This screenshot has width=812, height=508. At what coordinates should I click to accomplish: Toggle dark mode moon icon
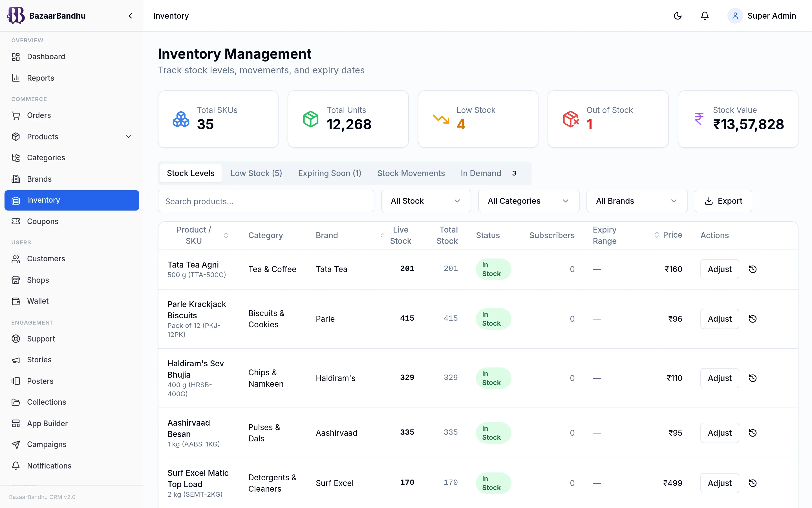678,16
